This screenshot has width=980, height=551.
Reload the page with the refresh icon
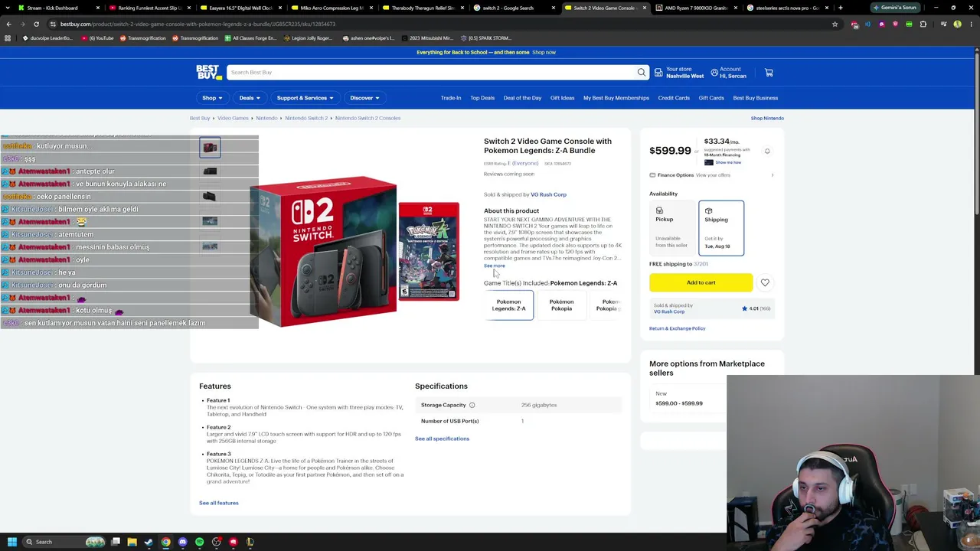pyautogui.click(x=36, y=24)
